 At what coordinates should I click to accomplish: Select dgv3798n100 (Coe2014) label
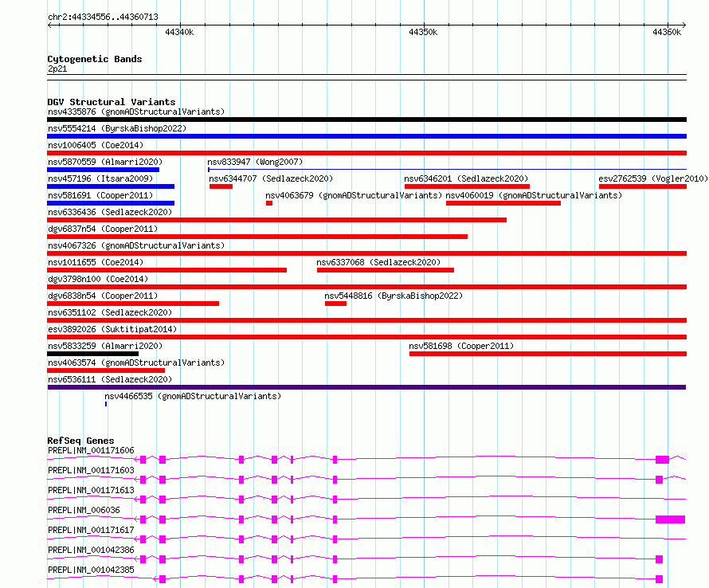[x=98, y=279]
